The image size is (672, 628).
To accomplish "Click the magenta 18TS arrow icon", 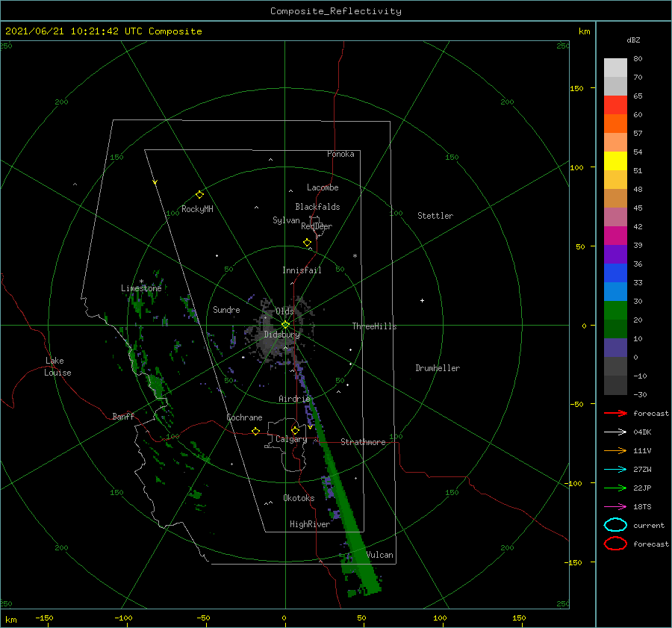I will click(x=615, y=507).
